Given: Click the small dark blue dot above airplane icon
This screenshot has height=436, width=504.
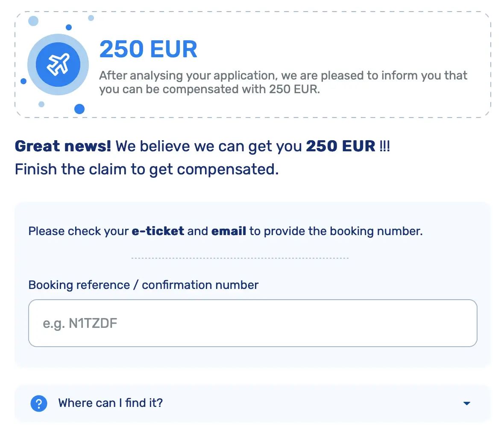Looking at the screenshot, I should [x=69, y=27].
